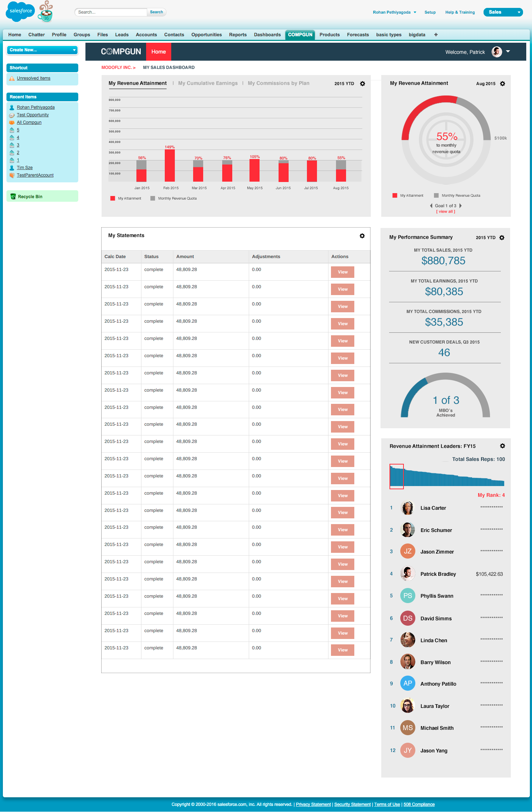Click Anthony Patillo's AP avatar
The width and height of the screenshot is (532, 812).
click(407, 683)
